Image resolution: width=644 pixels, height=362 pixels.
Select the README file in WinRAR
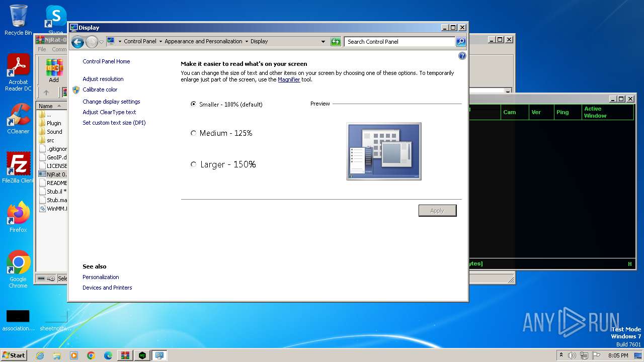[52, 183]
